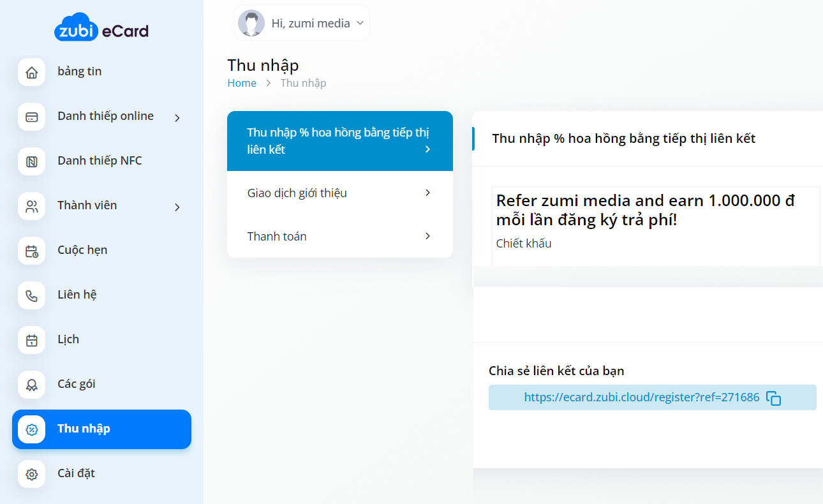Click the Refer zumi media headline
Viewport: 823px width, 504px height.
coord(646,211)
